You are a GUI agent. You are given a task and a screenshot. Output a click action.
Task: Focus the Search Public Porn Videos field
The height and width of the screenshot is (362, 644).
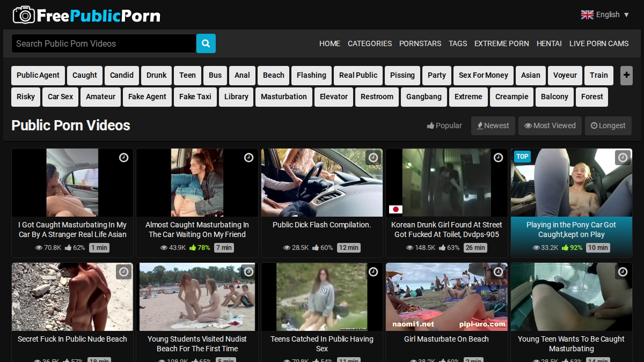104,43
